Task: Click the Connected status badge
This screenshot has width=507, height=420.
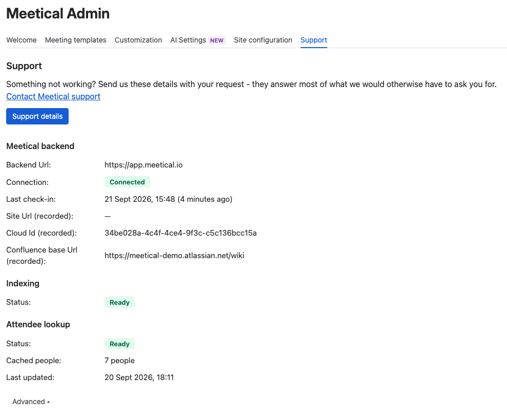Action: (x=127, y=182)
